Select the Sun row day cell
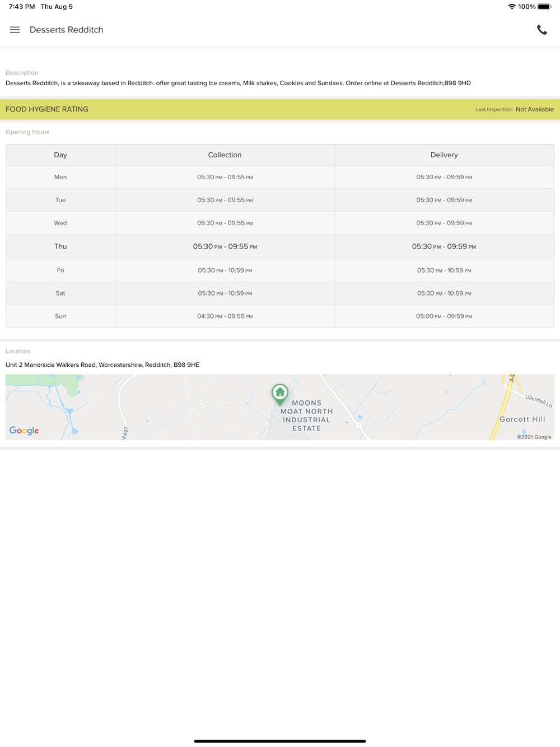This screenshot has height=747, width=560. [x=60, y=316]
